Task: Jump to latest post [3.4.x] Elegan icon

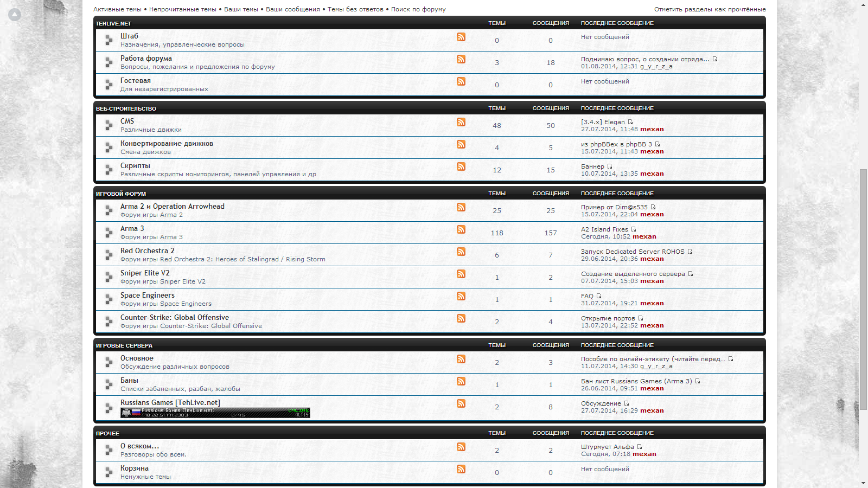Action: [630, 122]
